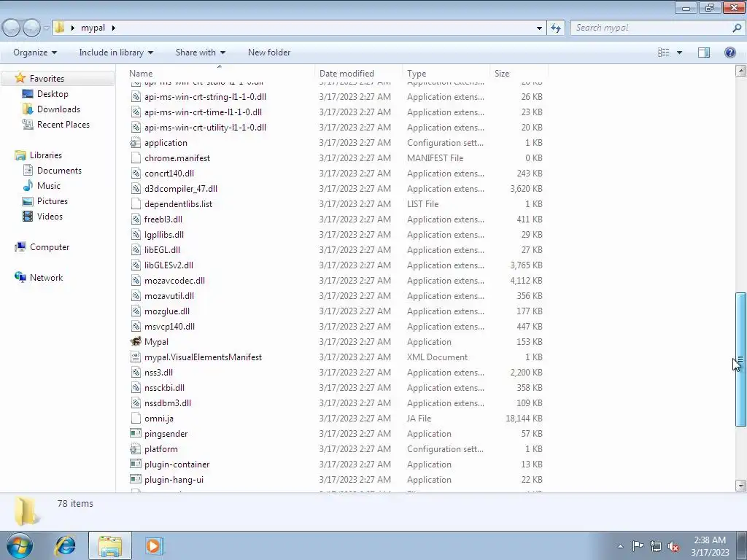Select the plugin-hang-ui file icon

(x=136, y=479)
